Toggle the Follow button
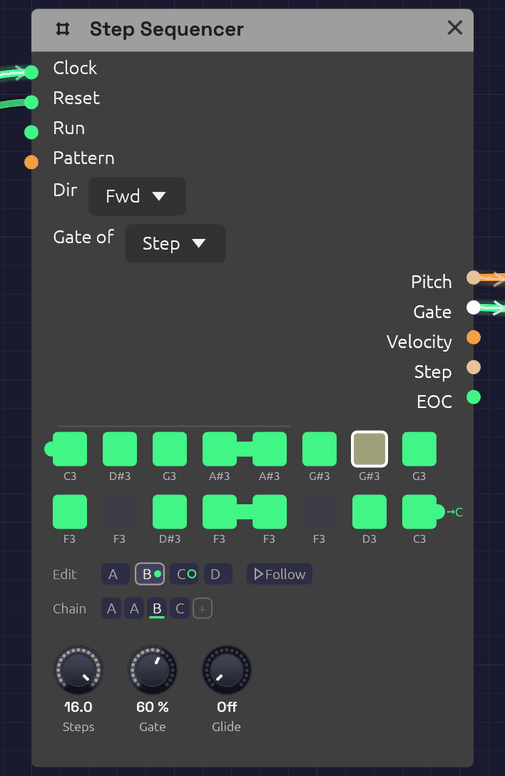 point(279,574)
